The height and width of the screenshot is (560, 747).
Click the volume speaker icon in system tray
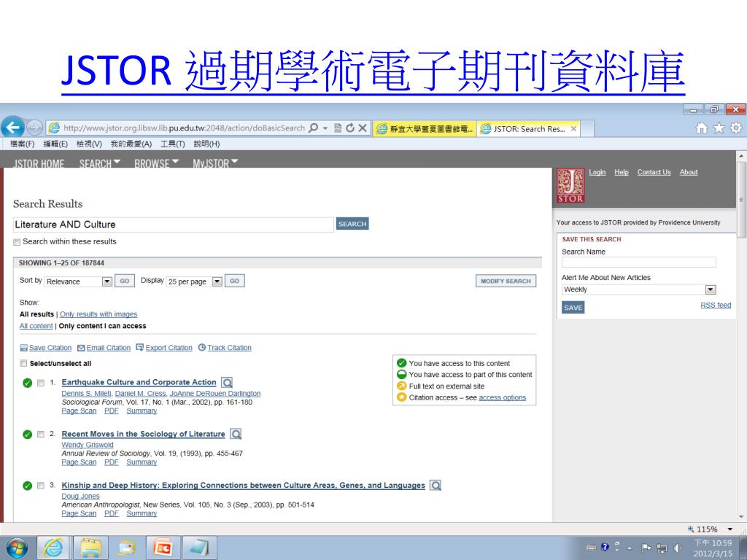coord(678,548)
